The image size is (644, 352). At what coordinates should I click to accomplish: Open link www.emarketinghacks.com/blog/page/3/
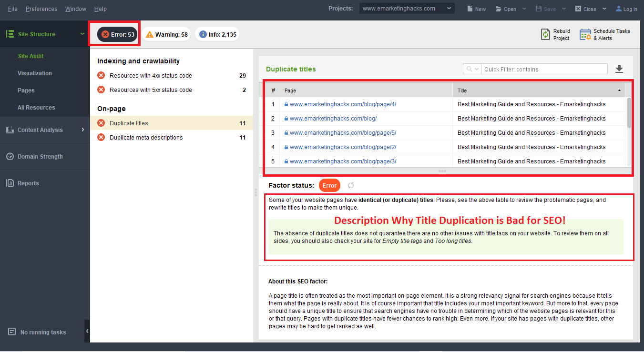(x=343, y=161)
